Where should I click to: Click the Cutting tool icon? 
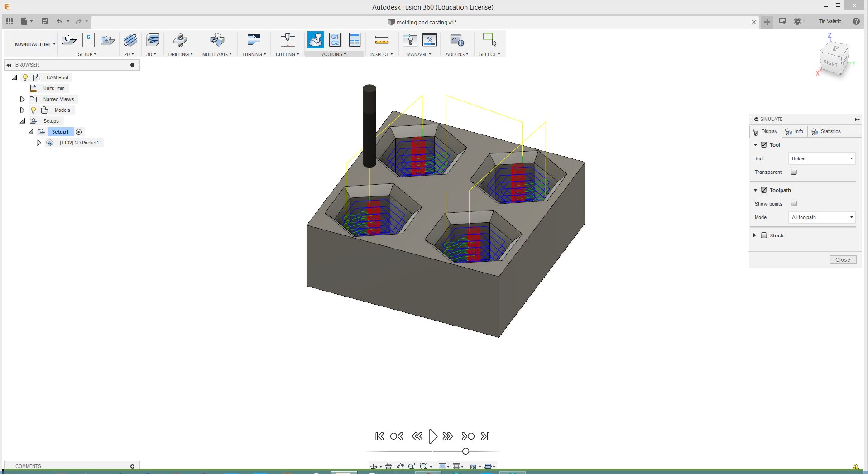tap(288, 40)
